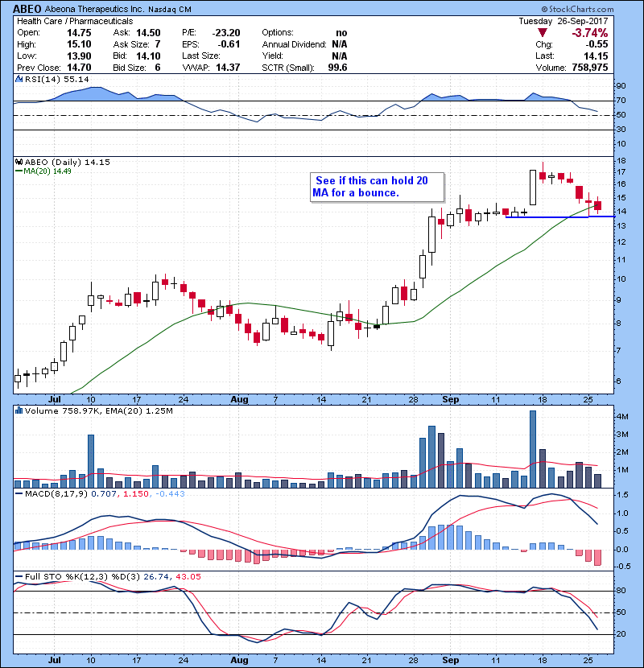Click the RSI indicator icon beside RSI(14)
The height and width of the screenshot is (668, 644).
coord(19,79)
